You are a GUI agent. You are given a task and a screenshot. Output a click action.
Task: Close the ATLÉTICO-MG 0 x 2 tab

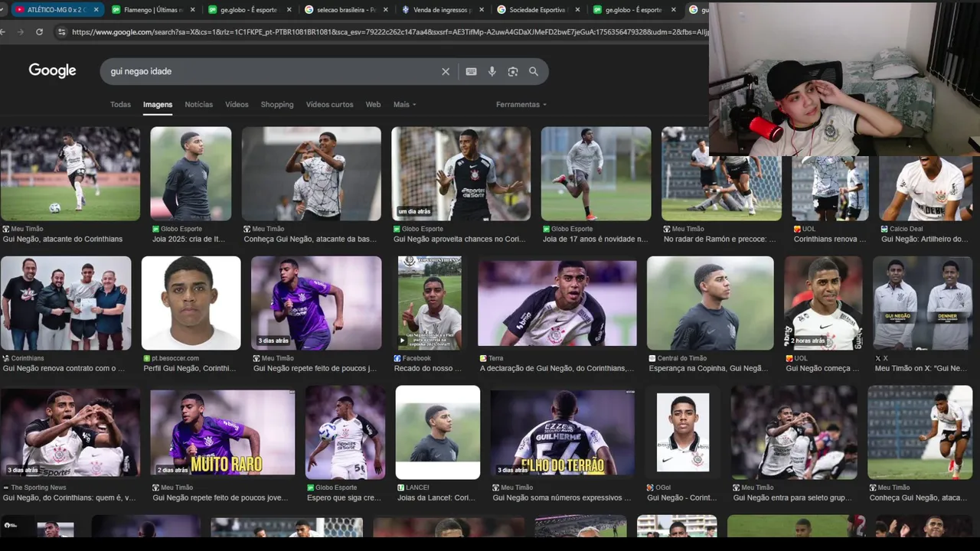pyautogui.click(x=95, y=10)
